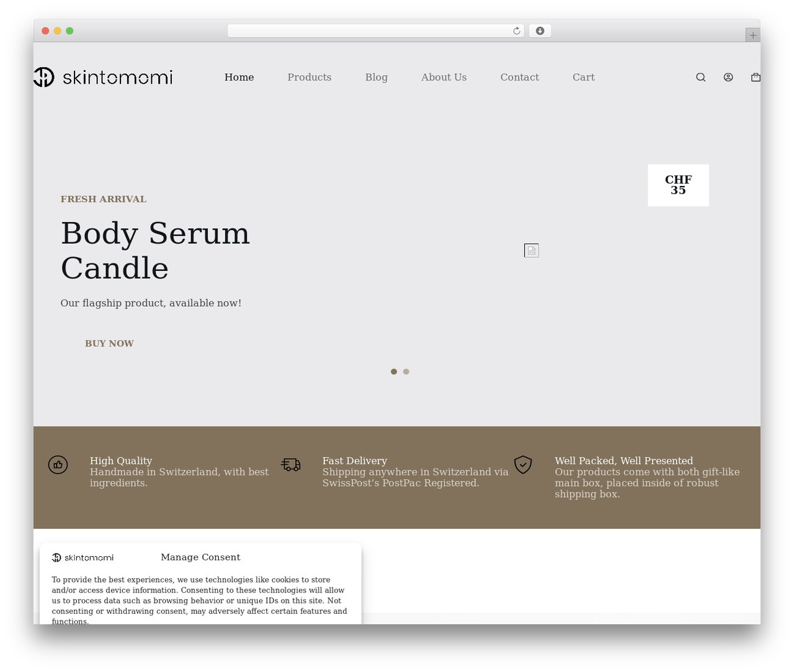Image resolution: width=794 pixels, height=672 pixels.
Task: Click the CHF 35 price badge
Action: (x=679, y=185)
